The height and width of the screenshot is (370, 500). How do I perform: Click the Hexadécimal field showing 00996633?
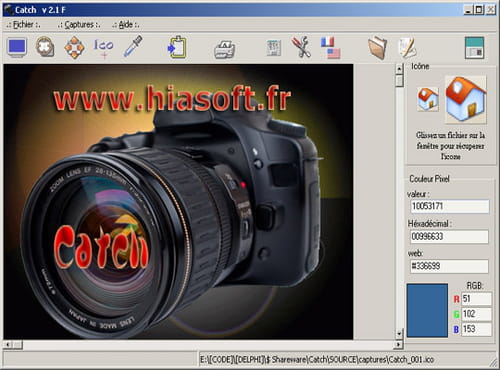pos(449,236)
